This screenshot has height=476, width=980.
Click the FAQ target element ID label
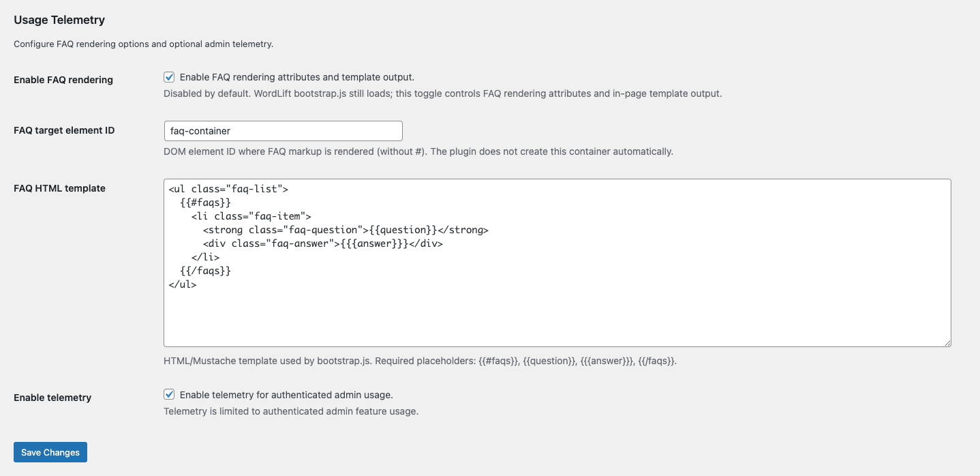point(65,130)
